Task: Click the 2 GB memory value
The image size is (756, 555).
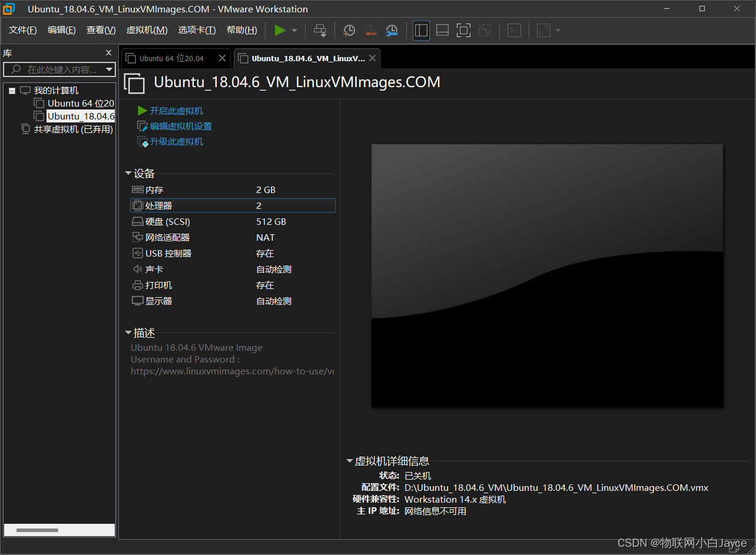Action: [266, 190]
